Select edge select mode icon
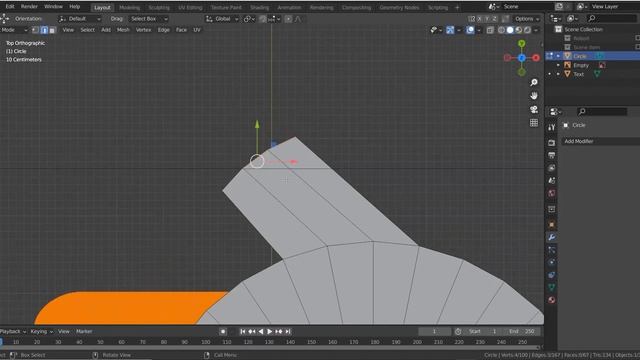 tap(44, 30)
